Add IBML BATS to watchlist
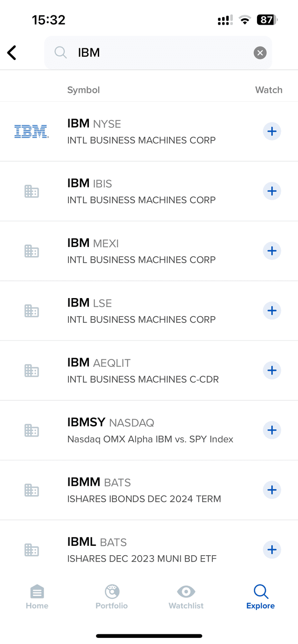 click(x=272, y=550)
